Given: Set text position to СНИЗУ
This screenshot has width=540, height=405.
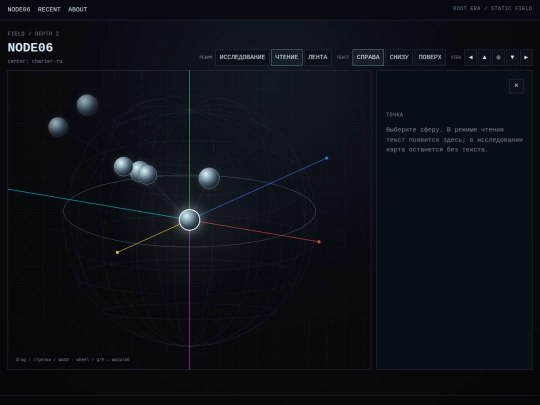Looking at the screenshot, I should tap(399, 58).
